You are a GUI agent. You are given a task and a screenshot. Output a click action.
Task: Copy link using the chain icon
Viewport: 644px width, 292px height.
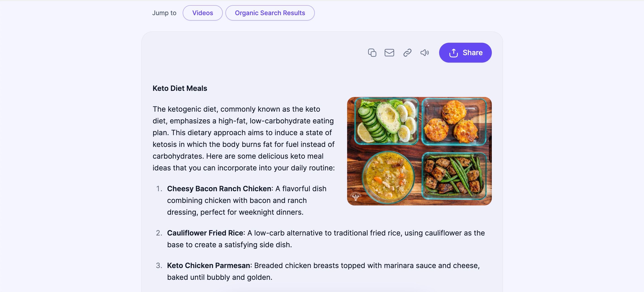[x=407, y=53]
